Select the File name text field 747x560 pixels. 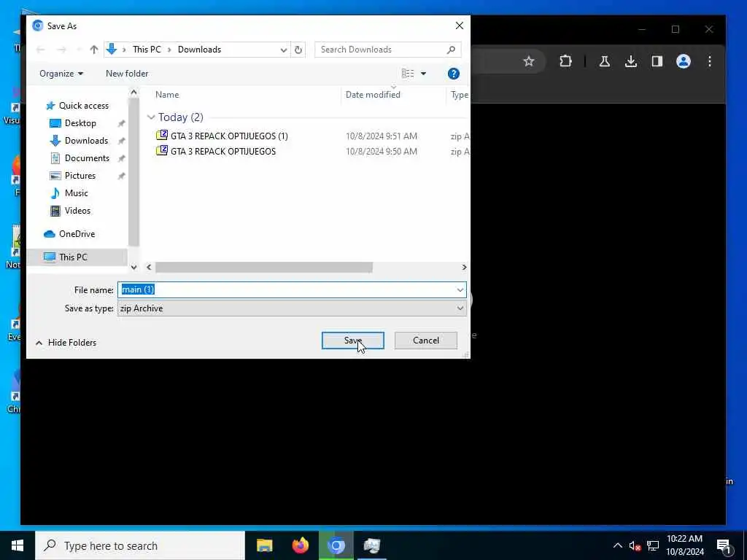[x=286, y=289]
